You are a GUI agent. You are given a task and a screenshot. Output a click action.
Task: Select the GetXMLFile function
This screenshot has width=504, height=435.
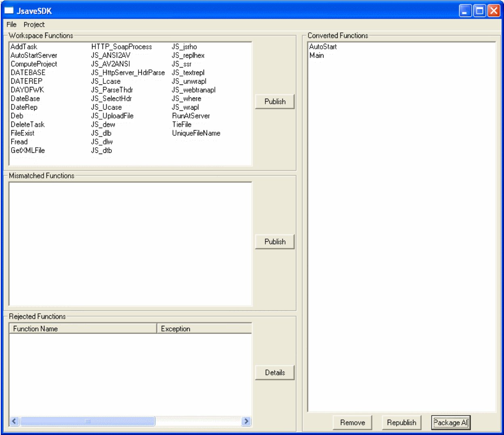[27, 150]
